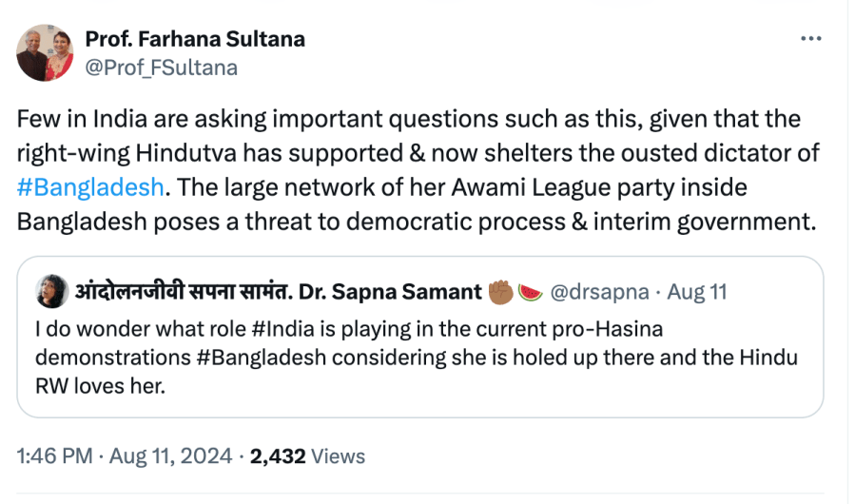The height and width of the screenshot is (504, 855).
Task: Click the @Prof_FSultana handle
Action: [161, 68]
